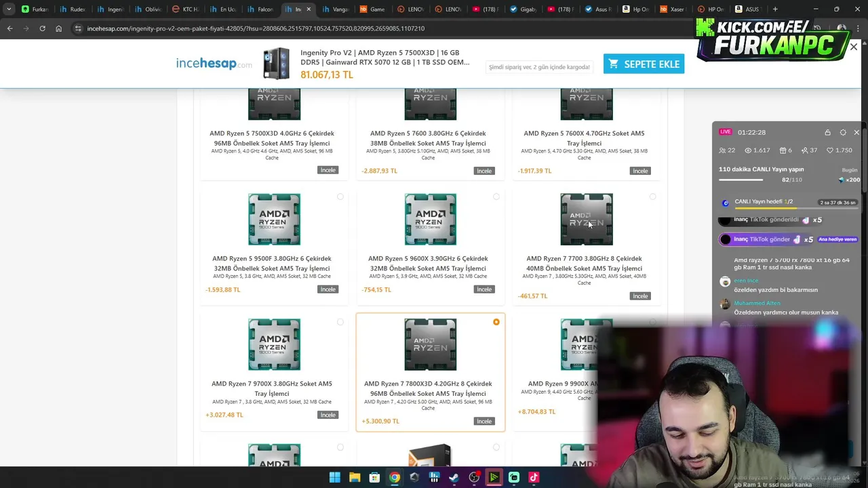The height and width of the screenshot is (488, 868).
Task: Click the -2.887,93 TL price difference
Action: pyautogui.click(x=380, y=171)
